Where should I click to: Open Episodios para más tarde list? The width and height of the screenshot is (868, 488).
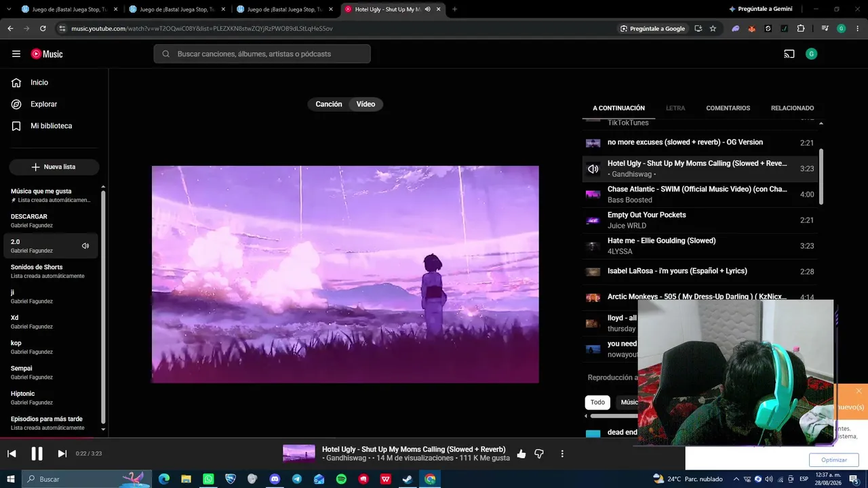click(51, 423)
